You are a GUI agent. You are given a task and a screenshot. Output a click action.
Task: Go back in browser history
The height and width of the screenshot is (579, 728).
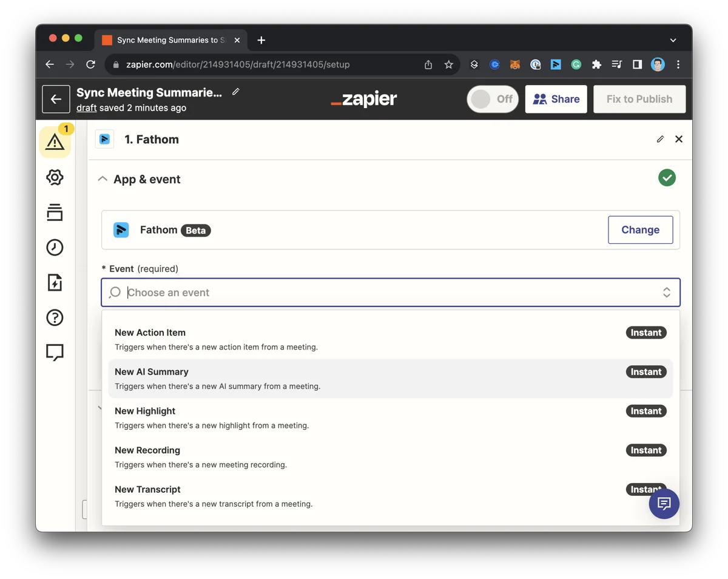(x=50, y=64)
